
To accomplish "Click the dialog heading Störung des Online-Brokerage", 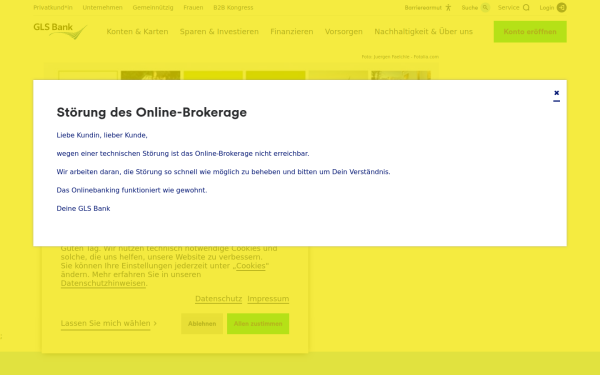I will coord(152,112).
